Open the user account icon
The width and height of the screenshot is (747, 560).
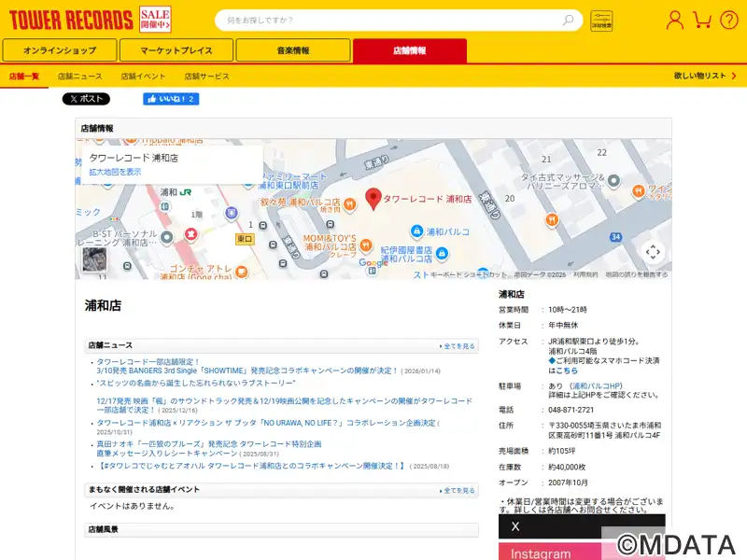coord(674,20)
